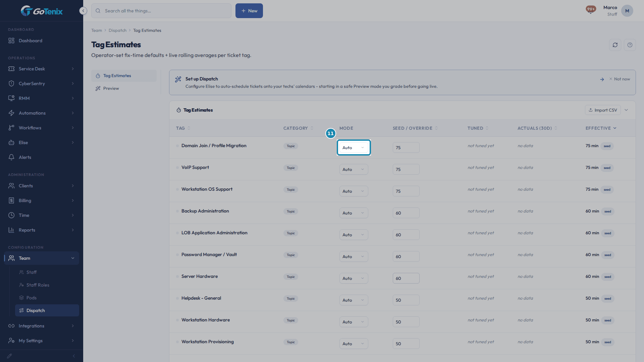Open the help icon button
This screenshot has width=644, height=362.
630,45
